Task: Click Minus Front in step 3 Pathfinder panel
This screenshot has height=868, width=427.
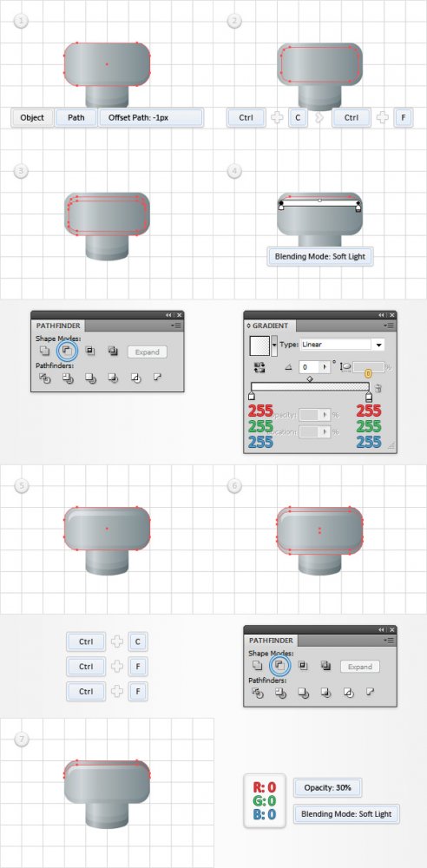Action: point(67,351)
